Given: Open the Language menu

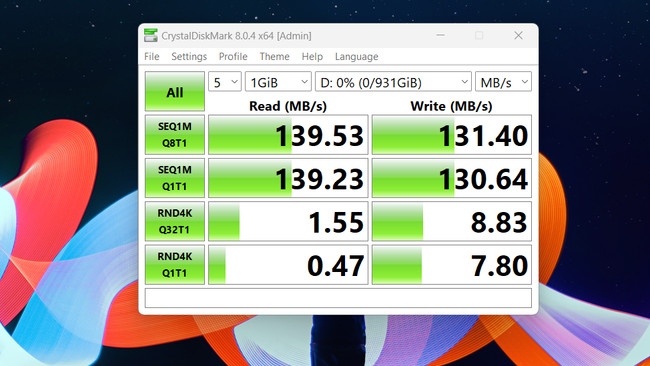Looking at the screenshot, I should coord(357,56).
